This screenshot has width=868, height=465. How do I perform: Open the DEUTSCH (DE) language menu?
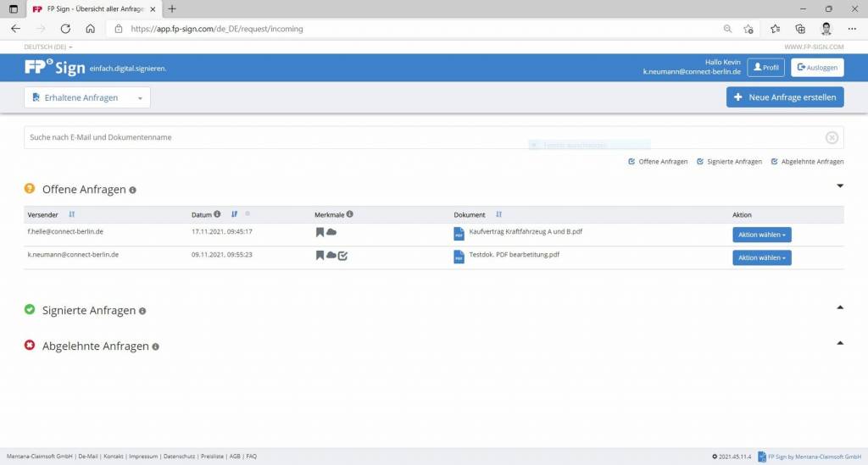point(48,47)
